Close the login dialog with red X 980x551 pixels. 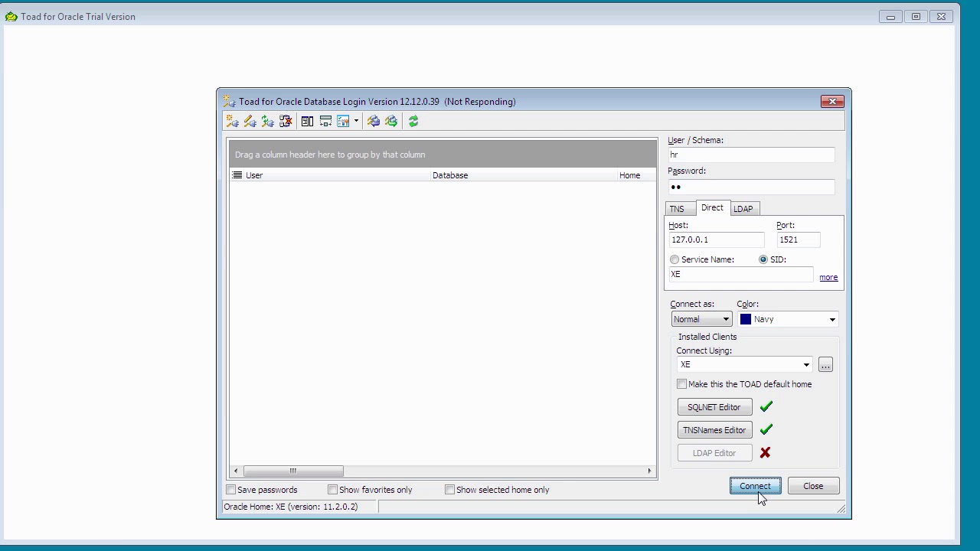click(832, 101)
